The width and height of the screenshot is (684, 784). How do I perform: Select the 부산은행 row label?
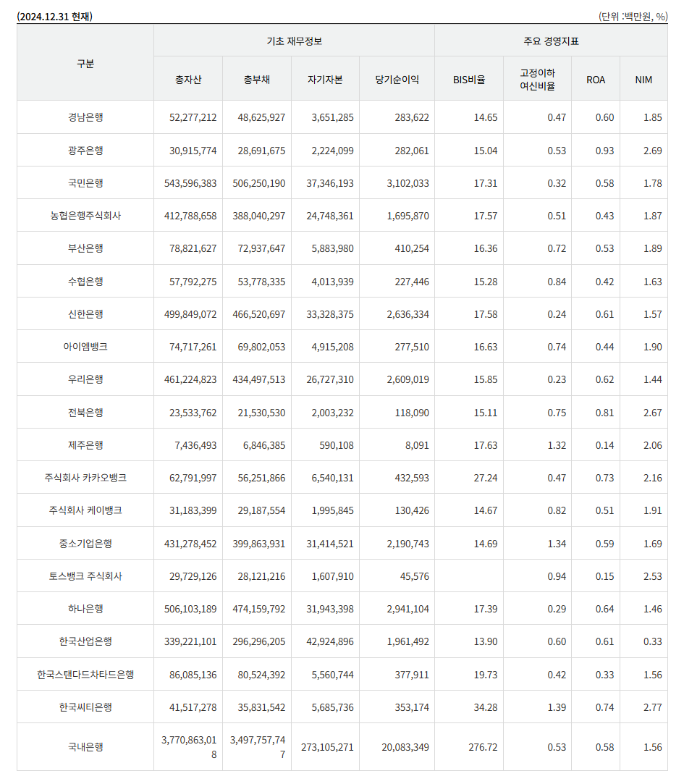85,248
